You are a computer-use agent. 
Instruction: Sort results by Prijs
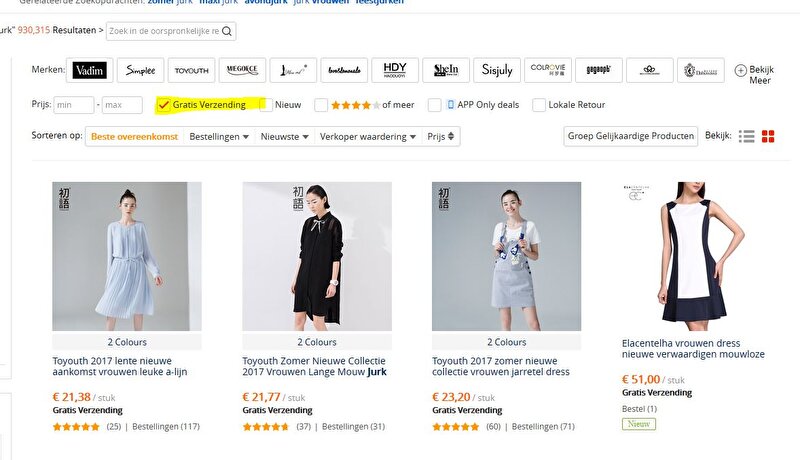pos(441,137)
